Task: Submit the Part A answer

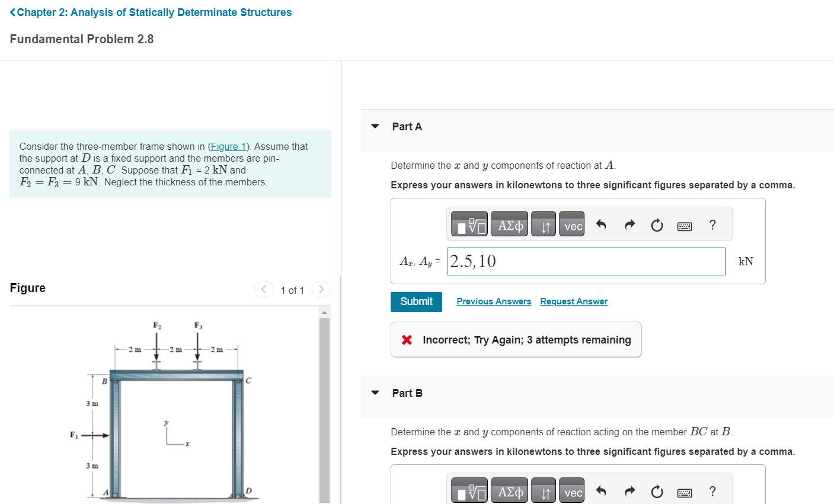Action: pyautogui.click(x=416, y=301)
